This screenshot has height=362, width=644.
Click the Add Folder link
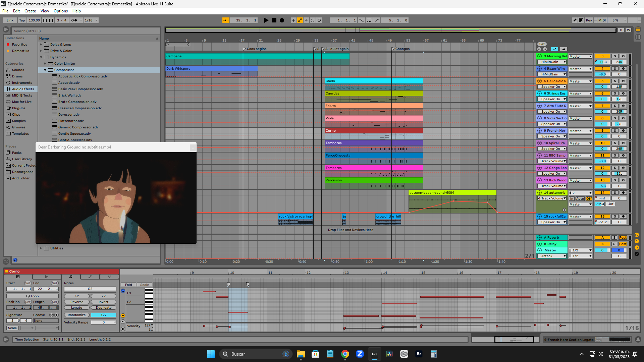click(x=22, y=178)
